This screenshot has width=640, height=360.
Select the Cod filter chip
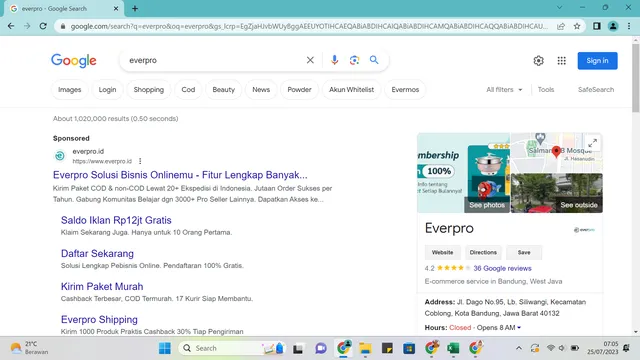[x=188, y=89]
